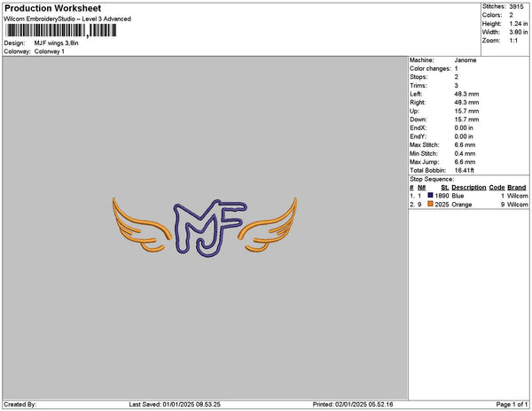Click the 'Stop Sequence:' heading
Screen dimensions: 532x411
pos(432,179)
